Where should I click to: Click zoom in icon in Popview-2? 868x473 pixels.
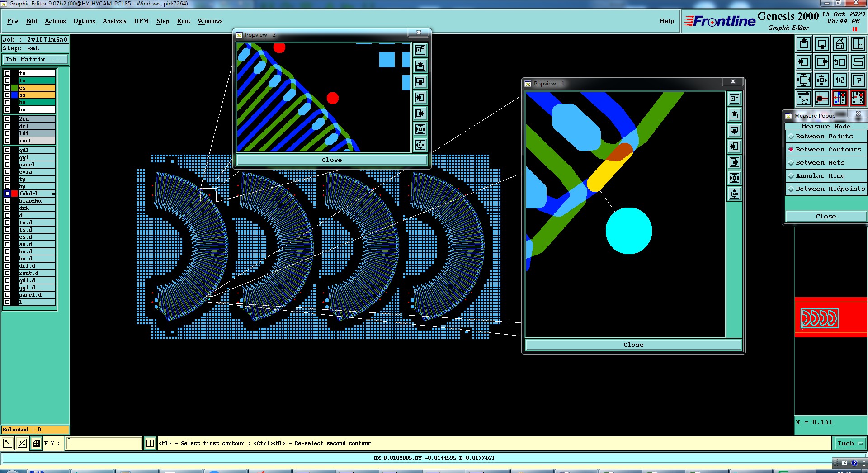(420, 129)
